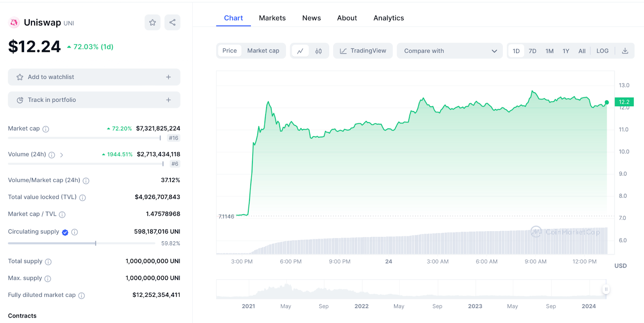Open Fully diluted market cap info icon
Viewport: 644px width, 323px height.
tap(81, 296)
